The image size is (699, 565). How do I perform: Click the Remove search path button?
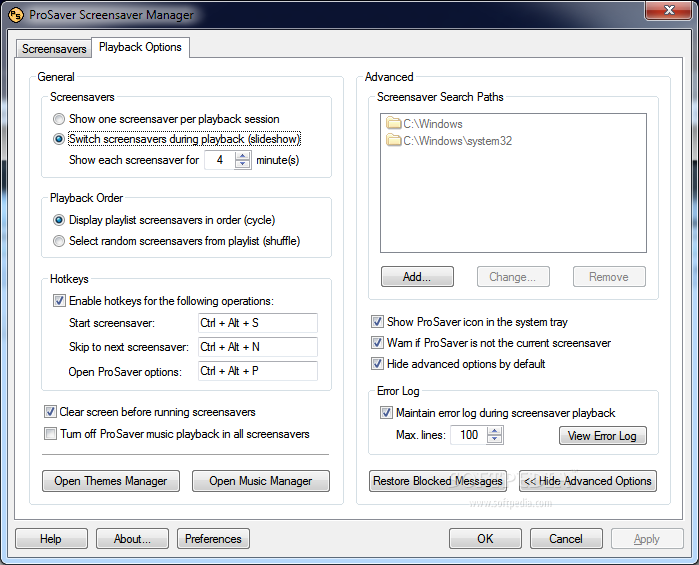[x=609, y=276]
